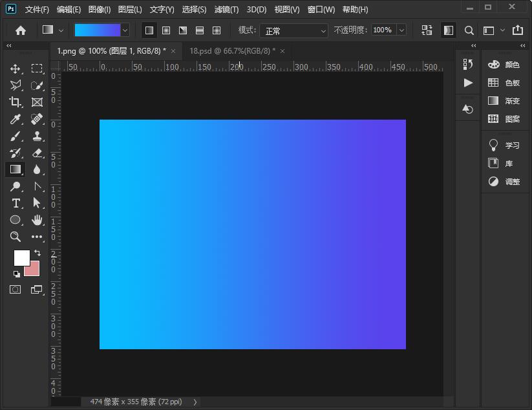Screen dimensions: 532x410
Task: Enable radial gradient style
Action: (x=166, y=30)
